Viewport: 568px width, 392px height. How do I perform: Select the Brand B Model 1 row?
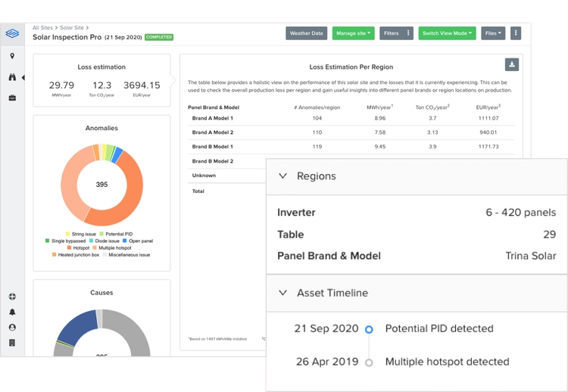click(x=351, y=147)
